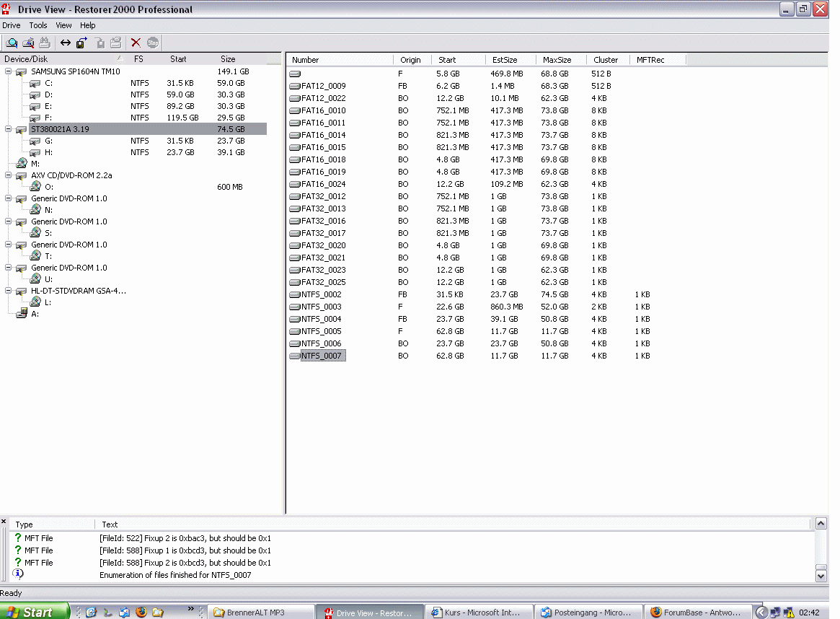Click the floppy drive icon beside A:
The width and height of the screenshot is (840, 619).
(x=22, y=314)
